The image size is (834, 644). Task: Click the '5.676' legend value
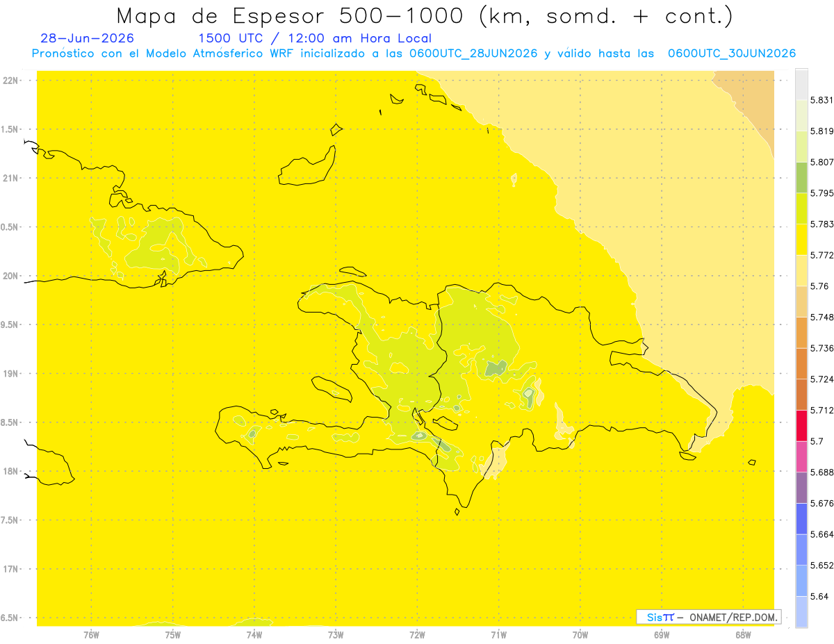821,503
